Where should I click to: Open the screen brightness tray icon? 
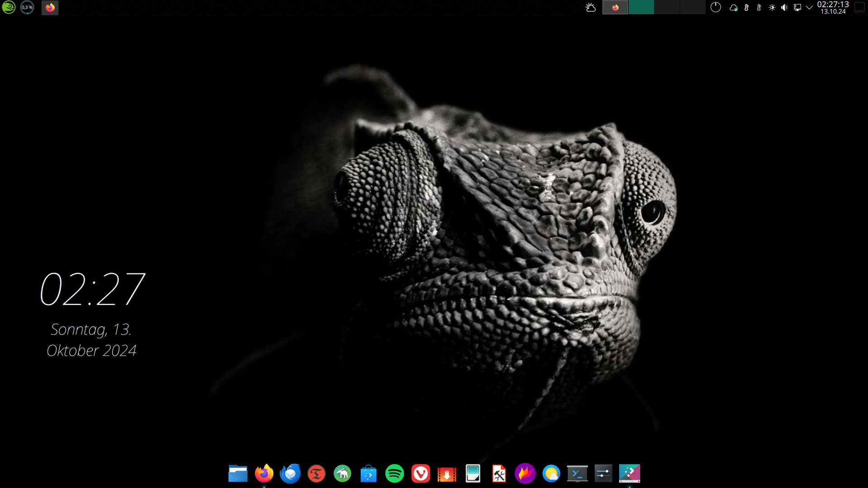point(772,8)
